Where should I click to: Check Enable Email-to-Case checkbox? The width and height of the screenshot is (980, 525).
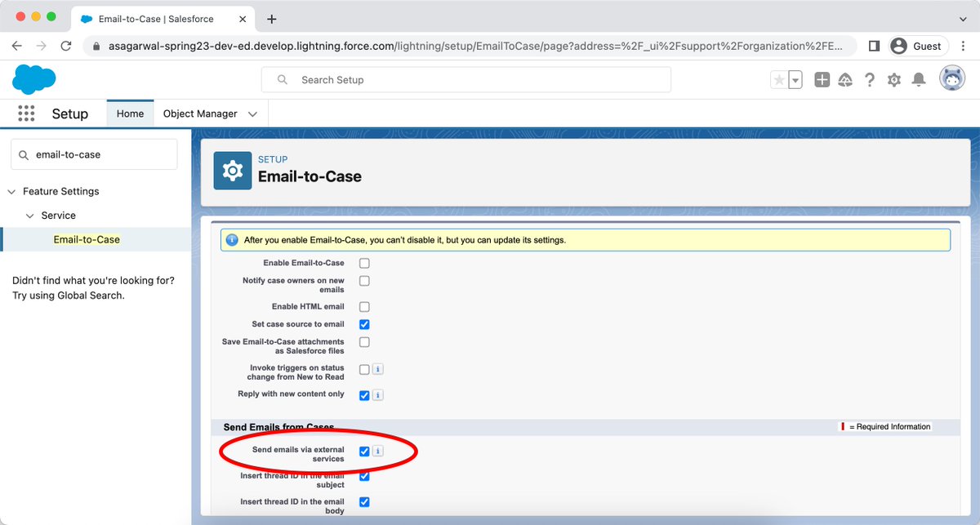click(x=364, y=263)
